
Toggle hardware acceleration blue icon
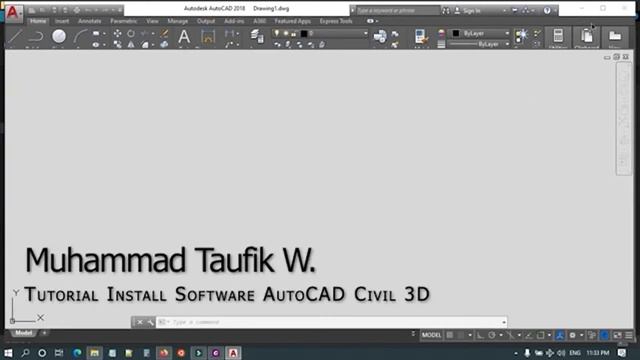tap(604, 335)
